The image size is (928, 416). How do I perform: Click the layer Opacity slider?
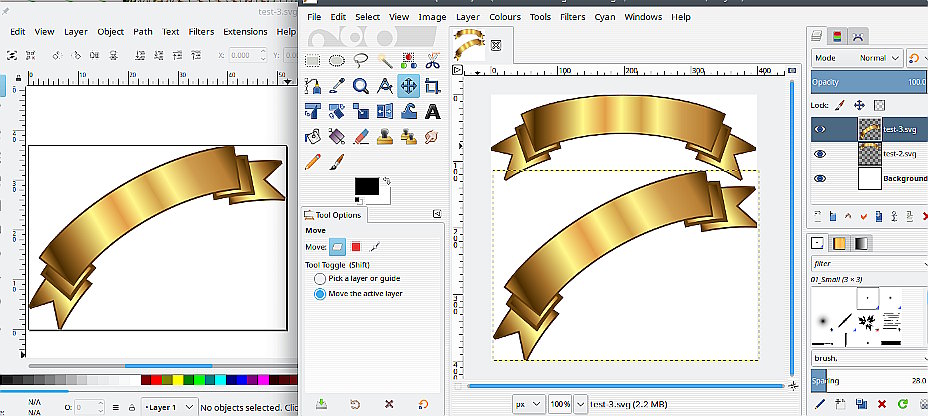tap(868, 82)
